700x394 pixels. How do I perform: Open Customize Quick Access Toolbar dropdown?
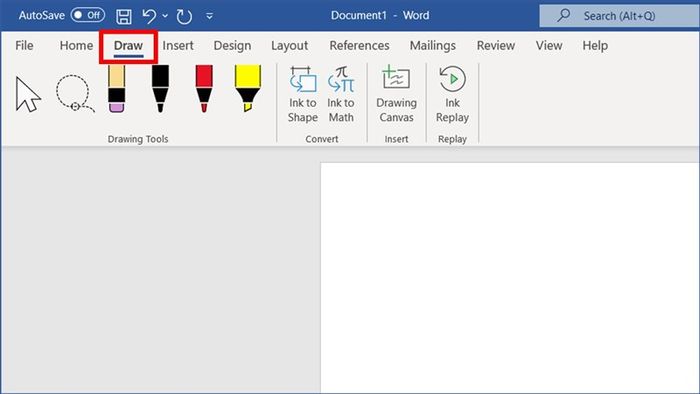[x=209, y=17]
